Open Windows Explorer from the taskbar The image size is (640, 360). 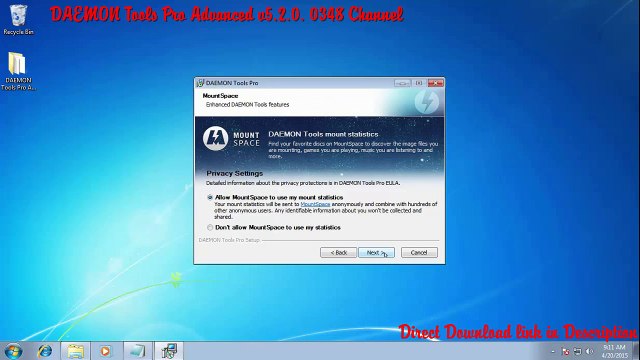pyautogui.click(x=76, y=351)
